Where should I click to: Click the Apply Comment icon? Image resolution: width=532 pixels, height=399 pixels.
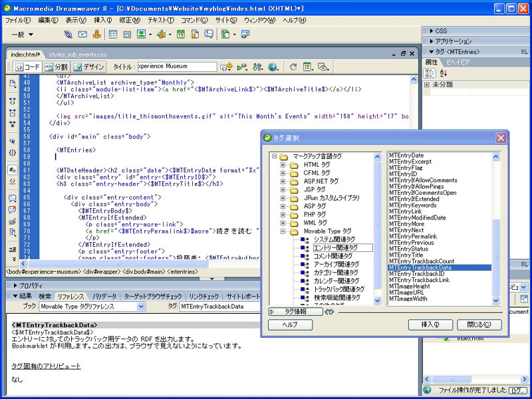click(13, 198)
